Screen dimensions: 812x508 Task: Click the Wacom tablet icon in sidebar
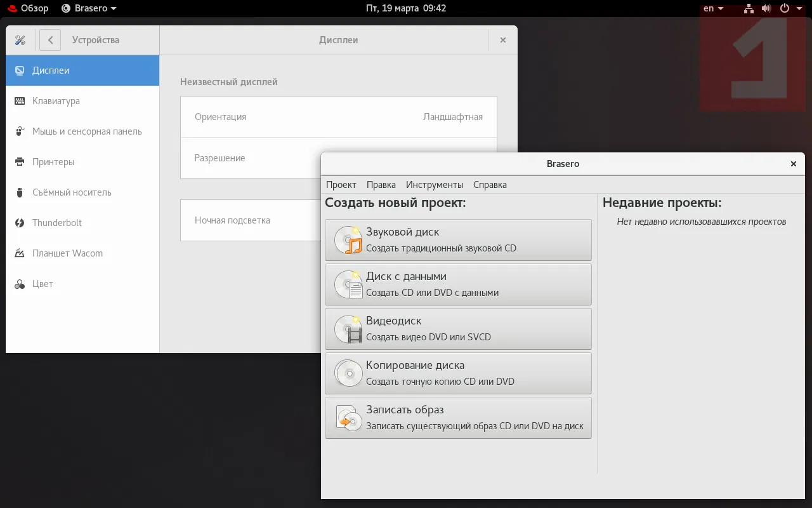point(20,253)
